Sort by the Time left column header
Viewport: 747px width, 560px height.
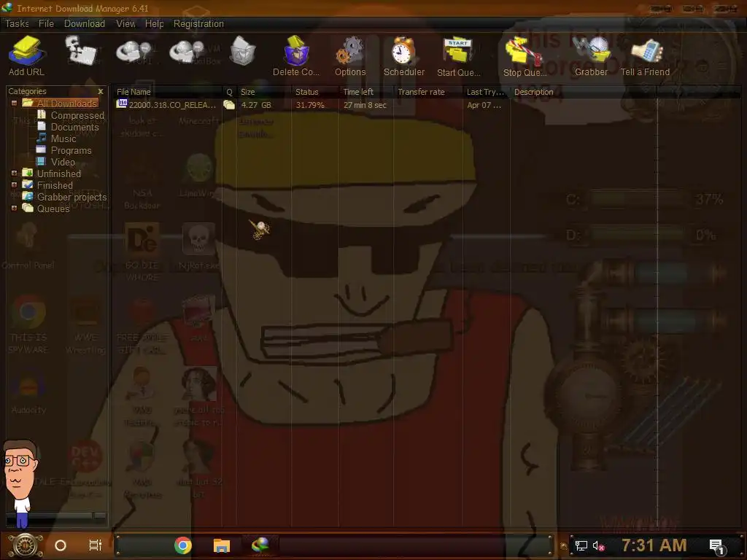point(366,92)
